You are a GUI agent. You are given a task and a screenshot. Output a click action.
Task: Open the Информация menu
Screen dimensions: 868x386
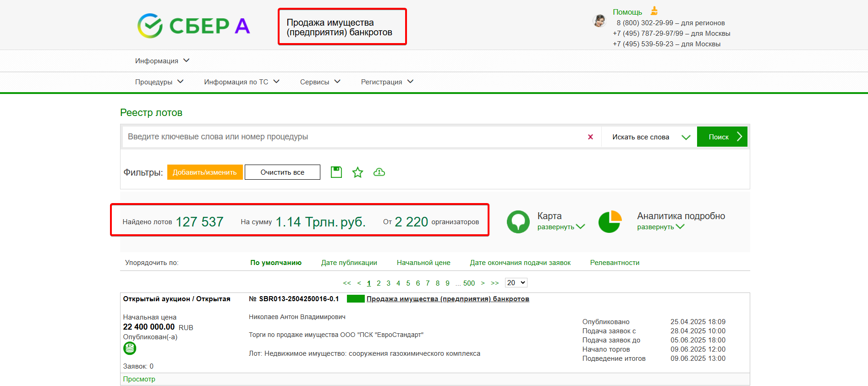[x=162, y=61]
